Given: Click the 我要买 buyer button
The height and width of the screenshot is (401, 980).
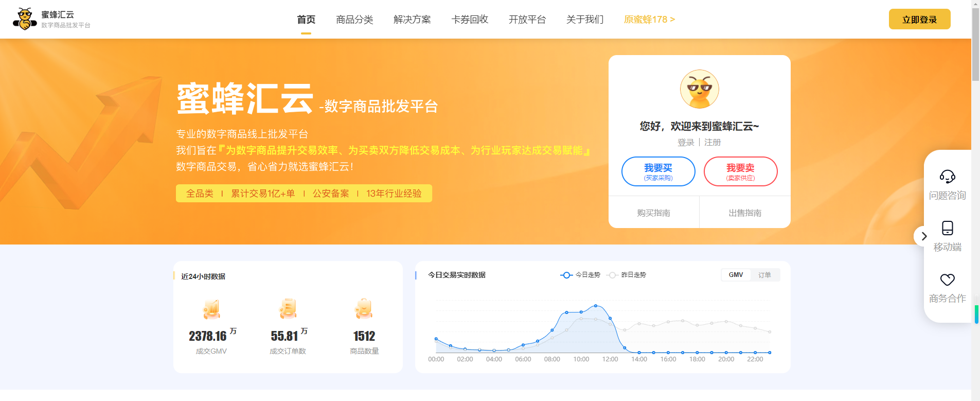Looking at the screenshot, I should 658,171.
